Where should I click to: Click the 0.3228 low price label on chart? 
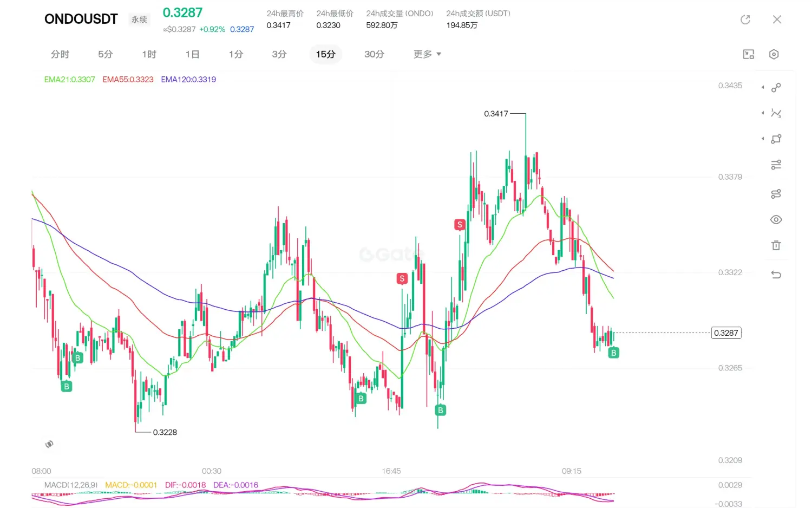pyautogui.click(x=165, y=432)
